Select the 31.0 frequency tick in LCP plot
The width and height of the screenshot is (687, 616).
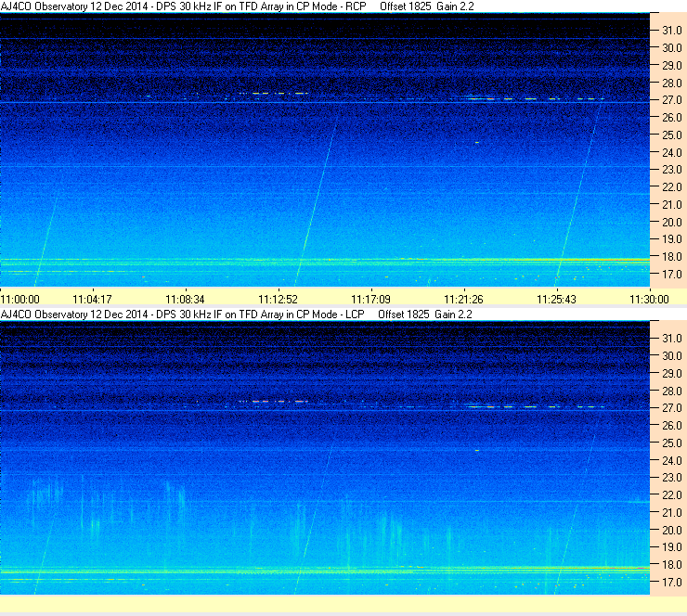coord(671,339)
